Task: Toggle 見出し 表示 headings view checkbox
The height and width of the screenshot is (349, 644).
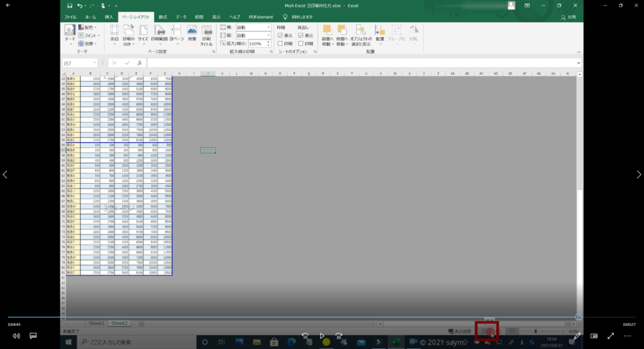Action: click(301, 36)
